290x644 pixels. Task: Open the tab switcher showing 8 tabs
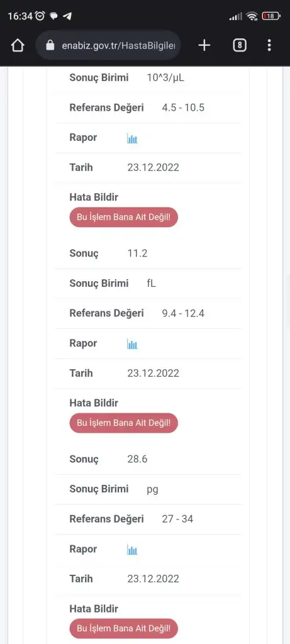[x=240, y=45]
